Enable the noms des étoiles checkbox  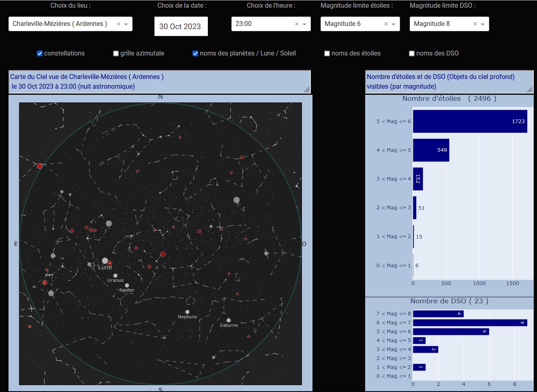coord(327,53)
